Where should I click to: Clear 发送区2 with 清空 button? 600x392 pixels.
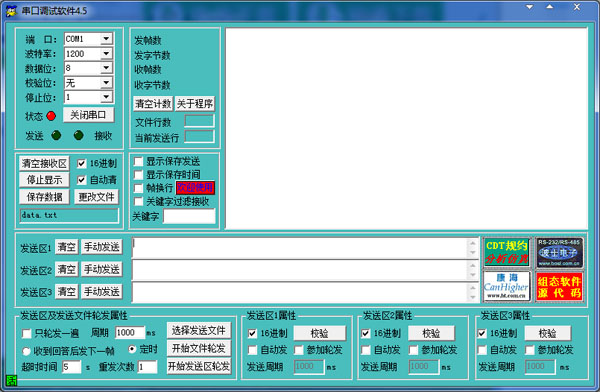pyautogui.click(x=67, y=270)
